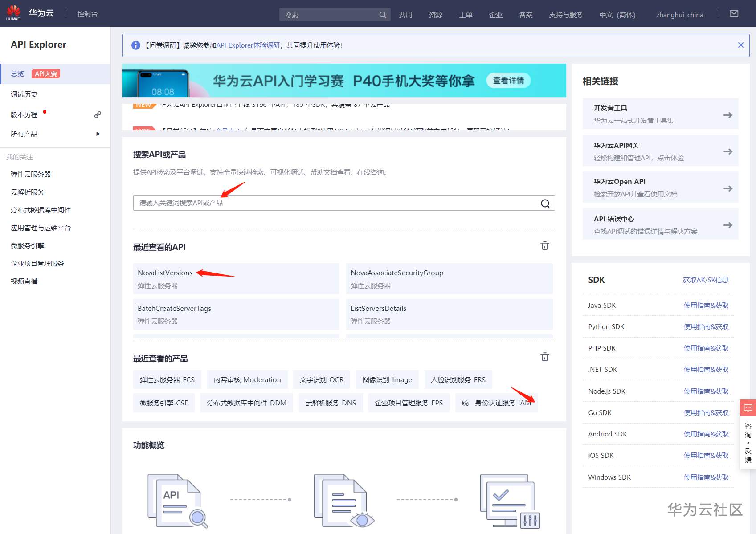756x534 pixels.
Task: Close the survey notice banner
Action: point(740,45)
